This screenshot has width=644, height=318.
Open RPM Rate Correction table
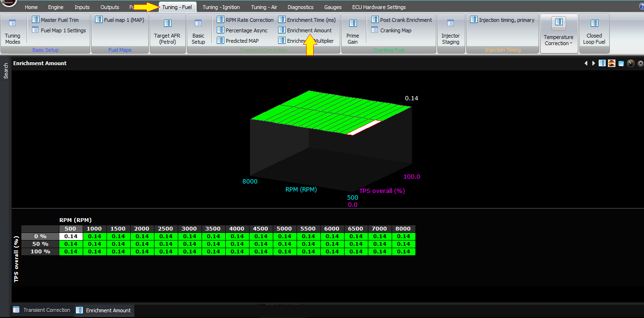click(245, 20)
